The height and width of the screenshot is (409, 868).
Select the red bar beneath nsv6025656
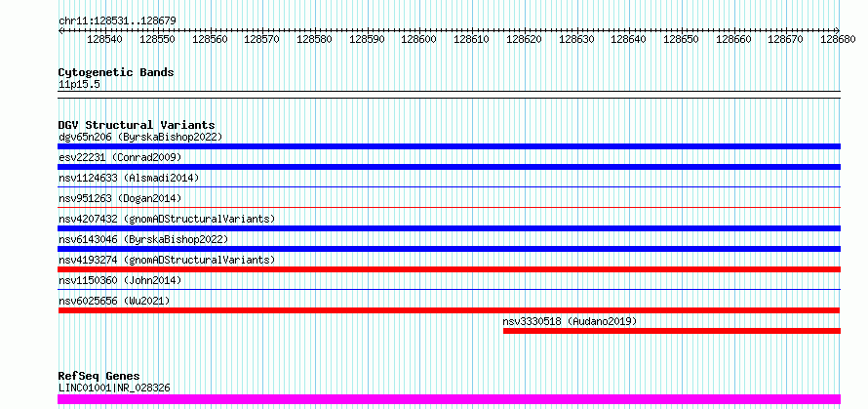[x=449, y=310]
